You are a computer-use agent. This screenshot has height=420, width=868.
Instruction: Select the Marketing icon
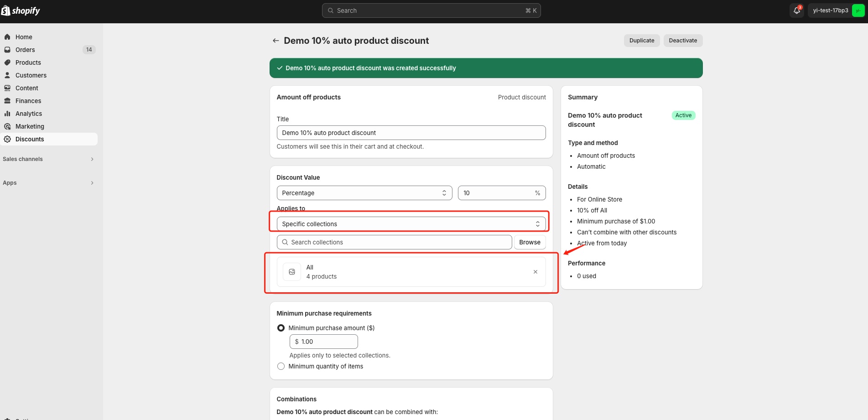tap(7, 126)
